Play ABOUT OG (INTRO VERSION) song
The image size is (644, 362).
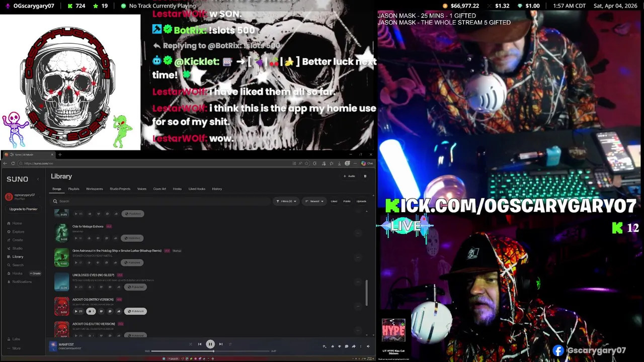point(78,311)
